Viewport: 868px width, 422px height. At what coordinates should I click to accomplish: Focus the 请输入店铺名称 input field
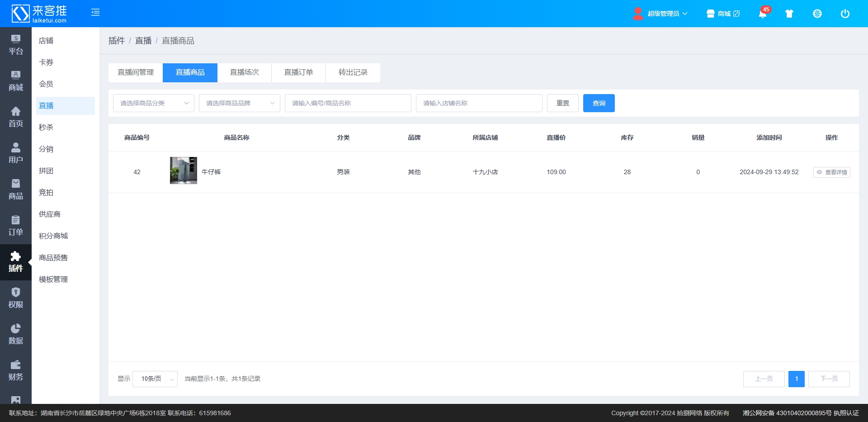pos(479,103)
